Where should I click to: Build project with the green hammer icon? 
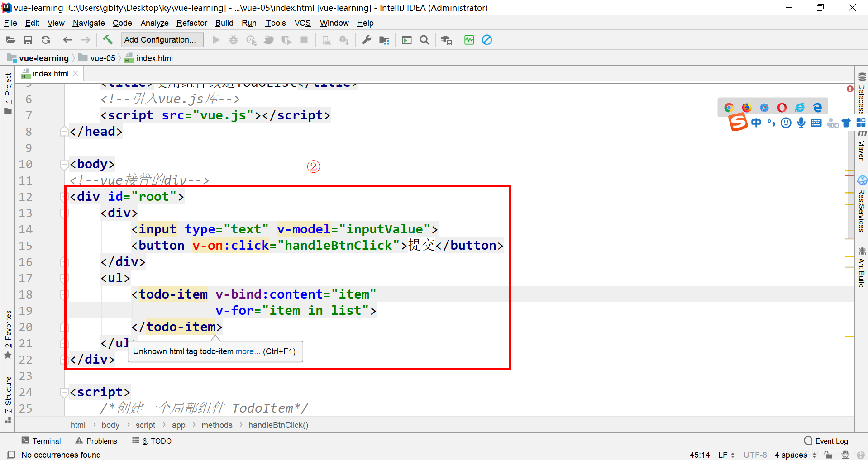tap(108, 40)
